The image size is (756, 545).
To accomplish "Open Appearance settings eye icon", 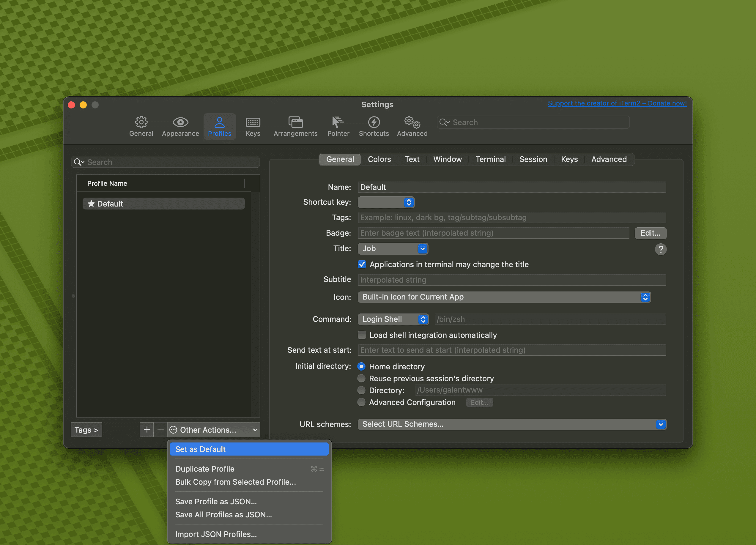I will pos(180,123).
